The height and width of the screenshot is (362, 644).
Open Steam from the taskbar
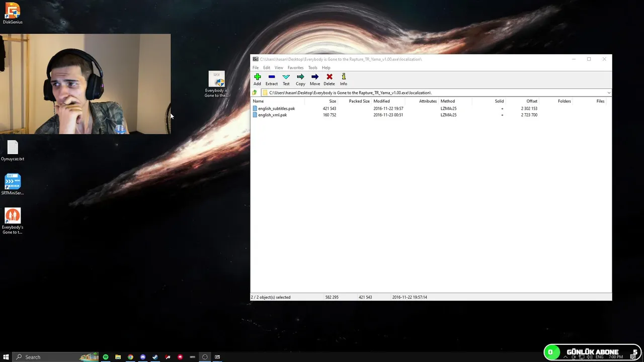click(x=155, y=357)
